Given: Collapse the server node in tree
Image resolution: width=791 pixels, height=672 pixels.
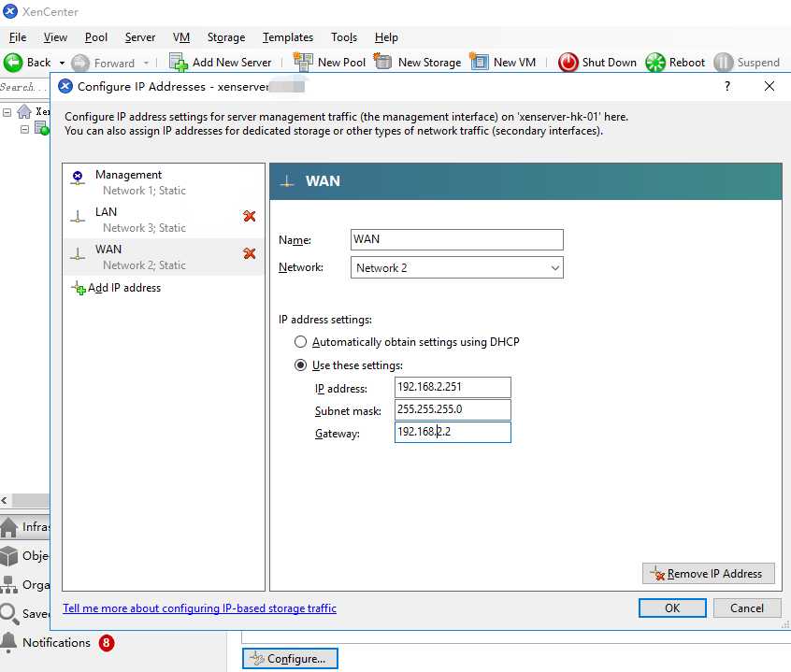Looking at the screenshot, I should 24,129.
